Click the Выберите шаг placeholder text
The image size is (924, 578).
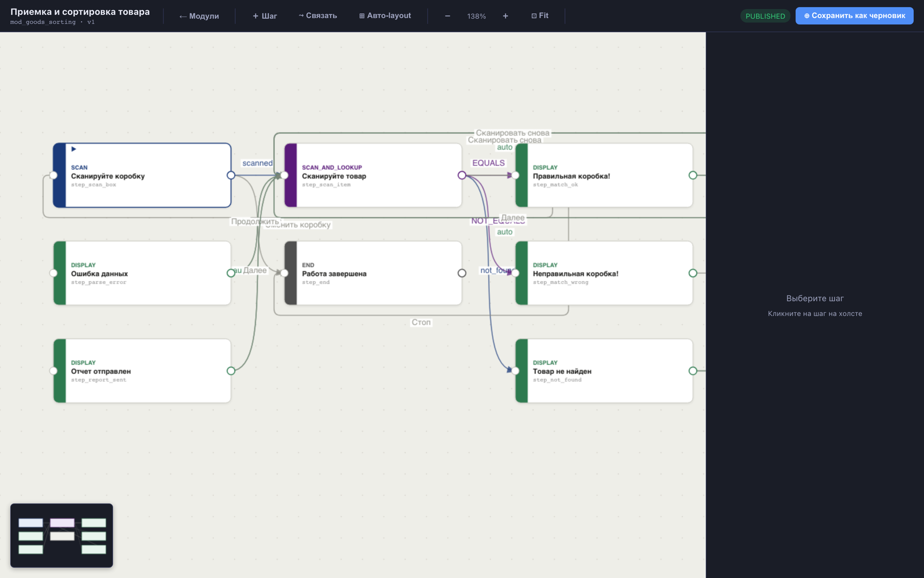(x=815, y=298)
